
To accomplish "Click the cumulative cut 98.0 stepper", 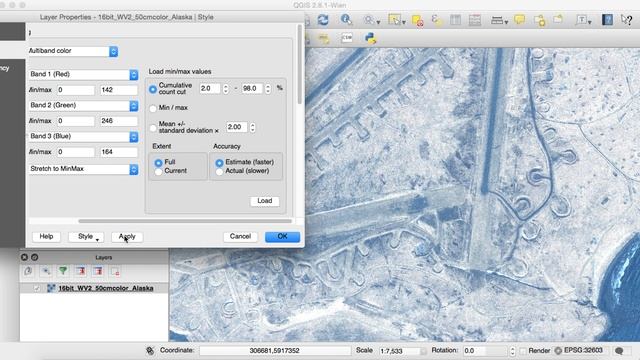I will [x=268, y=89].
